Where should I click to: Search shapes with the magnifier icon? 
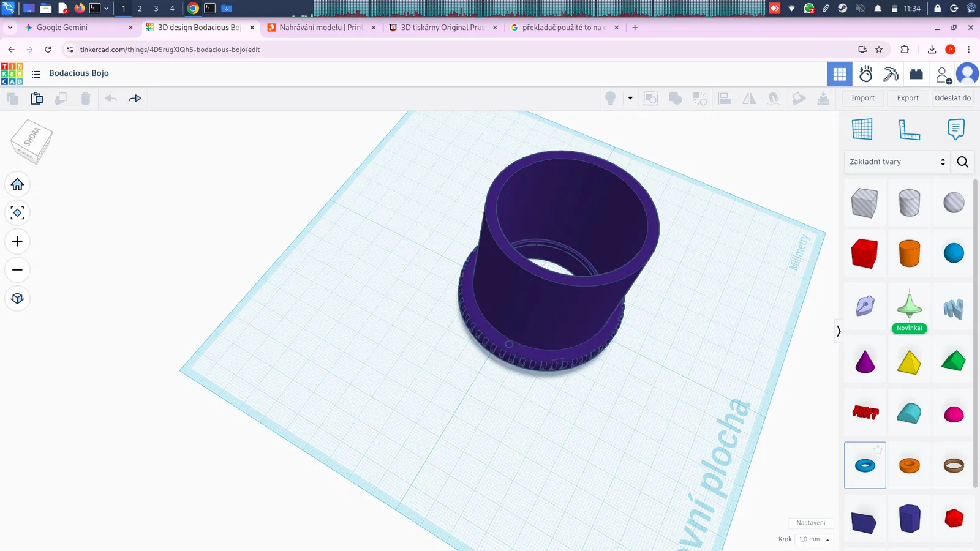coord(963,162)
